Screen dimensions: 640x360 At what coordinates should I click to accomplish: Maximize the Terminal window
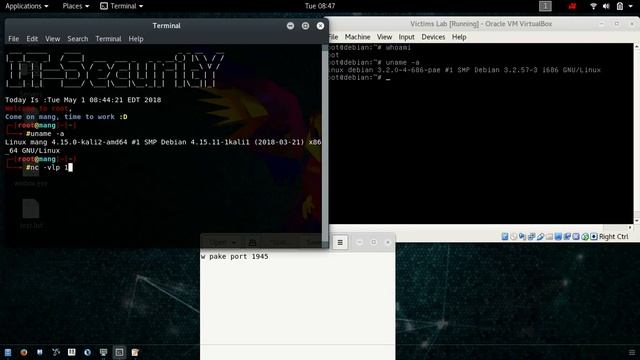tap(305, 26)
